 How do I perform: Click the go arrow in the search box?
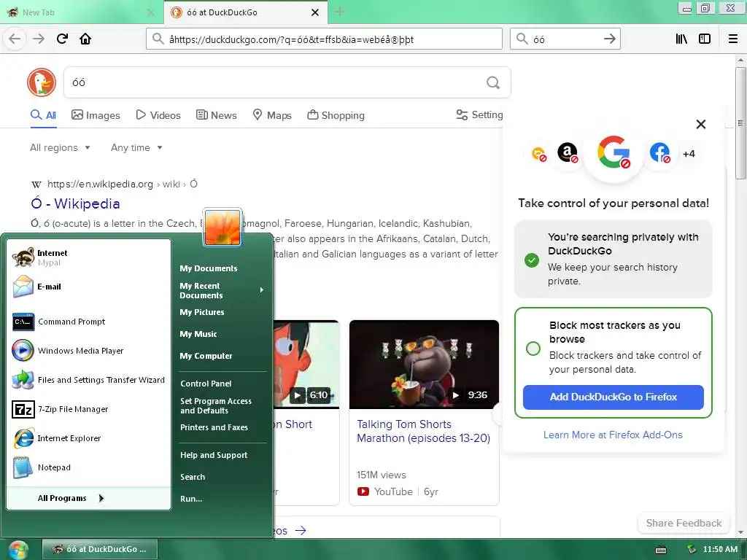[x=609, y=39]
